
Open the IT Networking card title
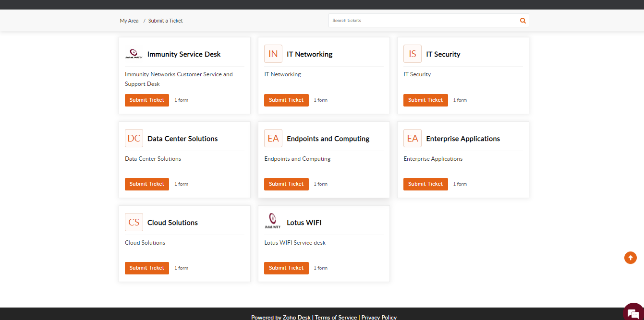point(310,54)
